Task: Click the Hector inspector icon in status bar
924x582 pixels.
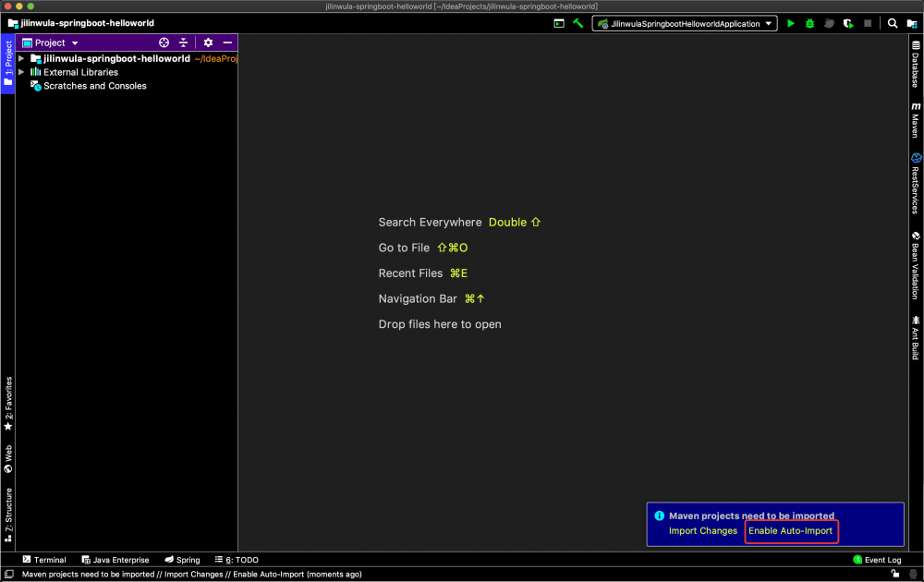Action: coord(914,574)
